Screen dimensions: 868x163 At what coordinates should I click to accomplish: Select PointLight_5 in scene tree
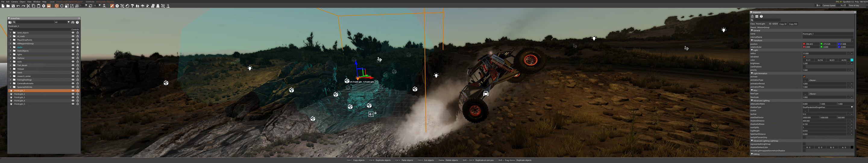(20, 104)
